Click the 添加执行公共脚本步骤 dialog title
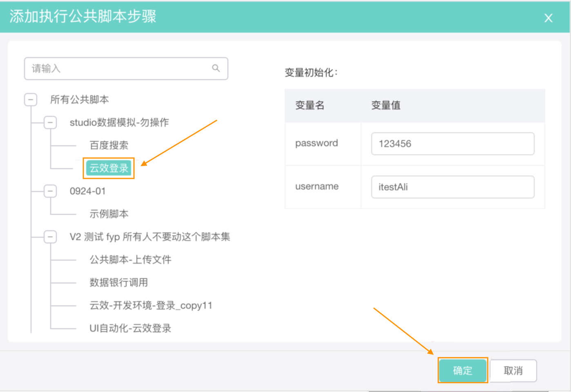This screenshot has width=571, height=392. [83, 16]
